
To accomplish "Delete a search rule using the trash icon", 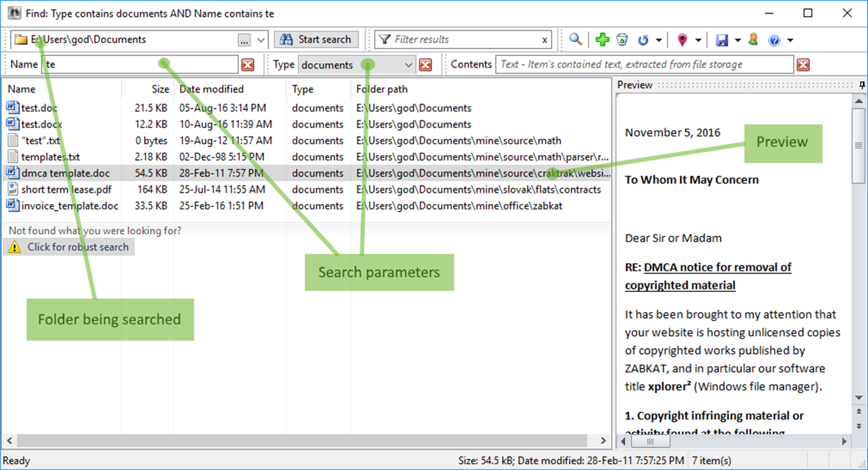I will (x=622, y=39).
